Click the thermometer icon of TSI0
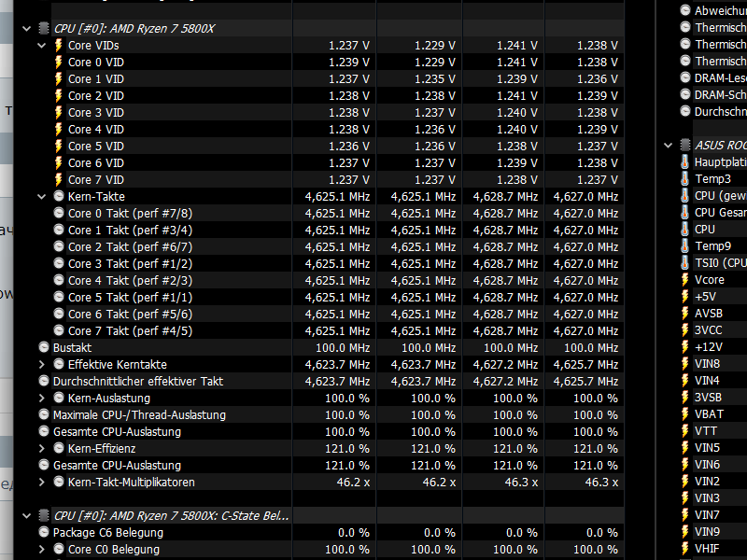This screenshot has height=560, width=747. point(684,263)
